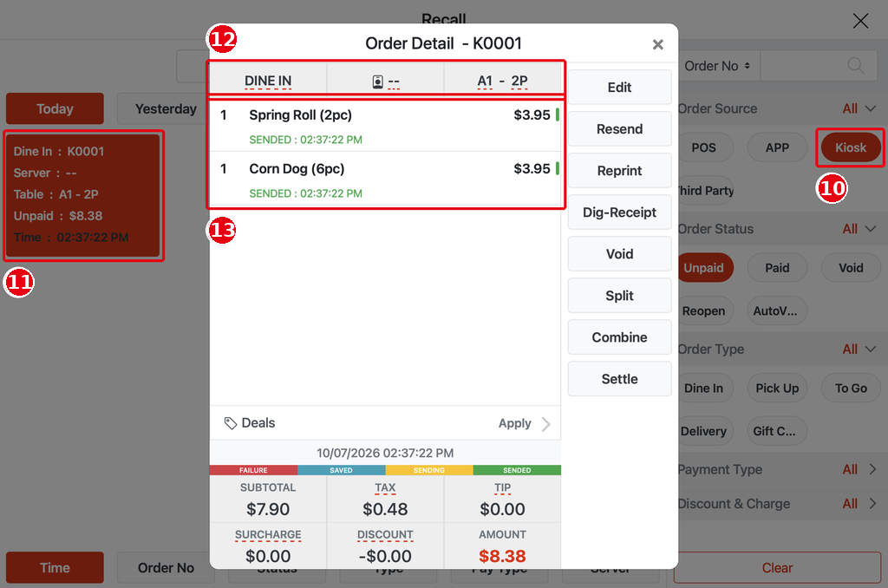Click the server badge icon

(378, 82)
